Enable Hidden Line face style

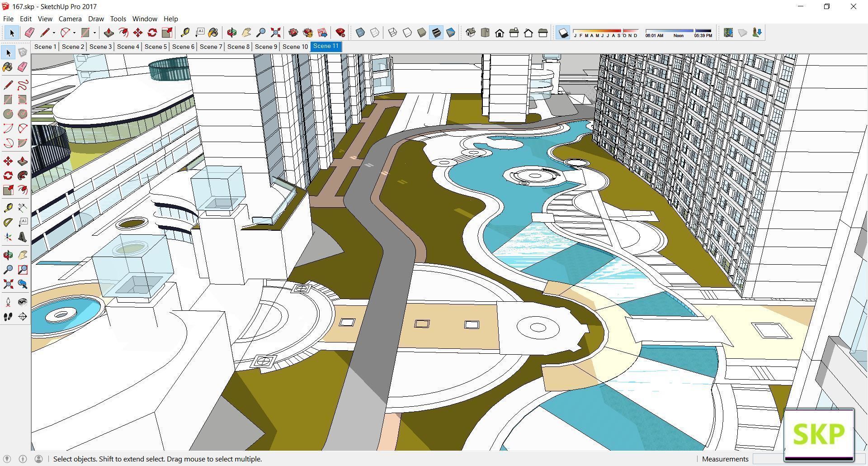coord(407,33)
